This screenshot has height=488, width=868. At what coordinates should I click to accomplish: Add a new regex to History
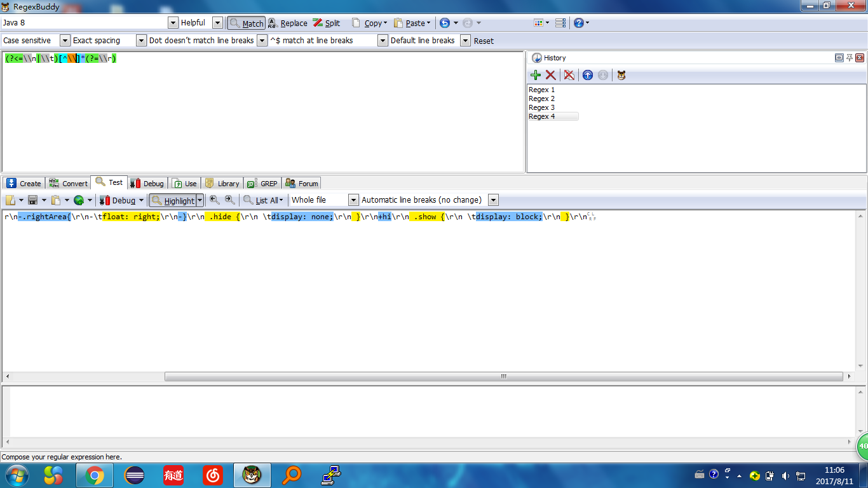(536, 75)
